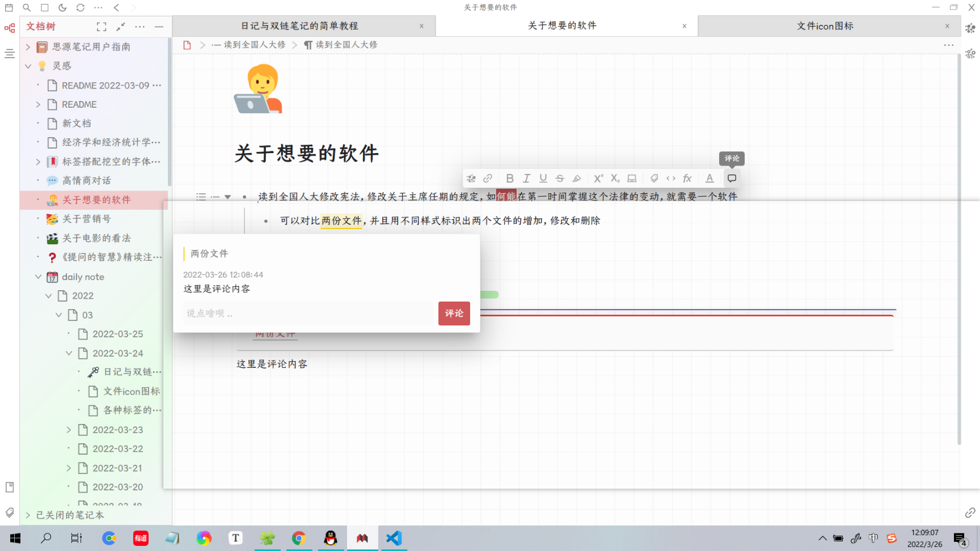Go back with the top bar arrow
This screenshot has height=551, width=980.
(116, 7)
